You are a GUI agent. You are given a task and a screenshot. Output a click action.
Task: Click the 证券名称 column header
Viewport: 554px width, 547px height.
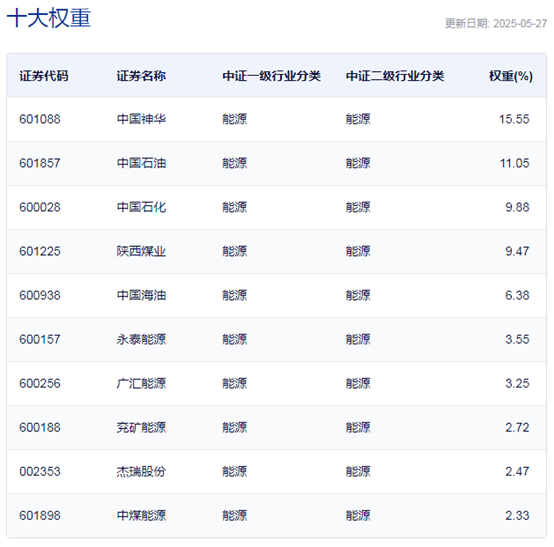pyautogui.click(x=141, y=76)
